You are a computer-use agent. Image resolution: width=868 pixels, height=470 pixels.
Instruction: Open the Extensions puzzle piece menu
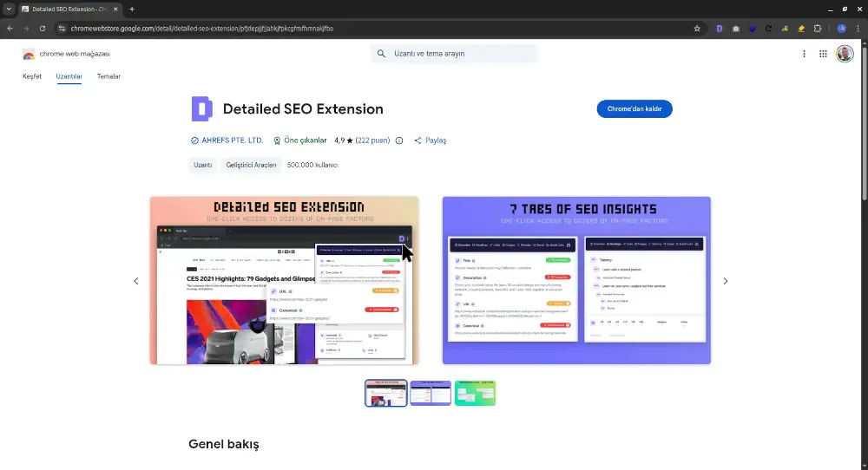pos(818,29)
